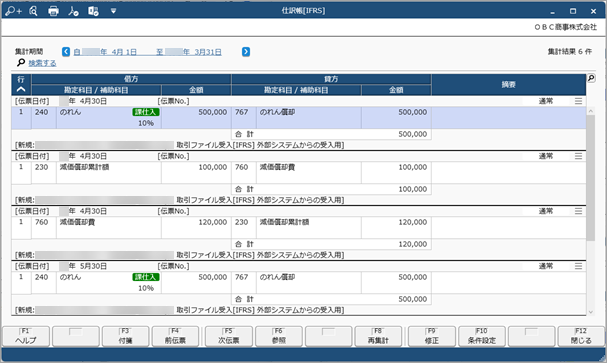
Task: Select debit のれん cell in the 5月30日 voucher
Action: [109, 283]
